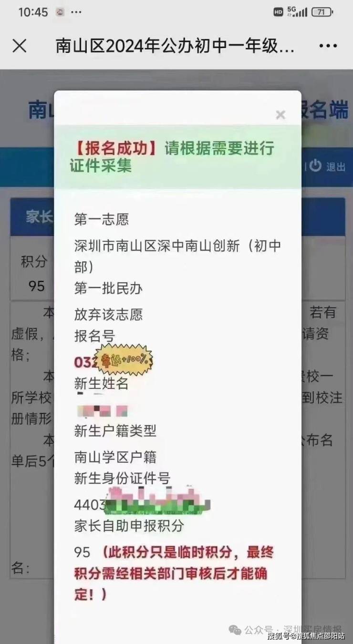Tap the 退出 logout text
This screenshot has height=644, width=353.
pyautogui.click(x=335, y=166)
